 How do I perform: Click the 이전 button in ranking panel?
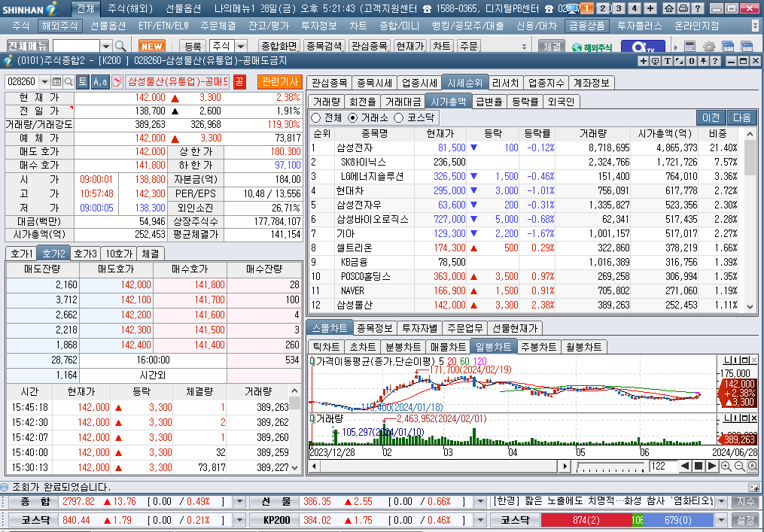(711, 117)
